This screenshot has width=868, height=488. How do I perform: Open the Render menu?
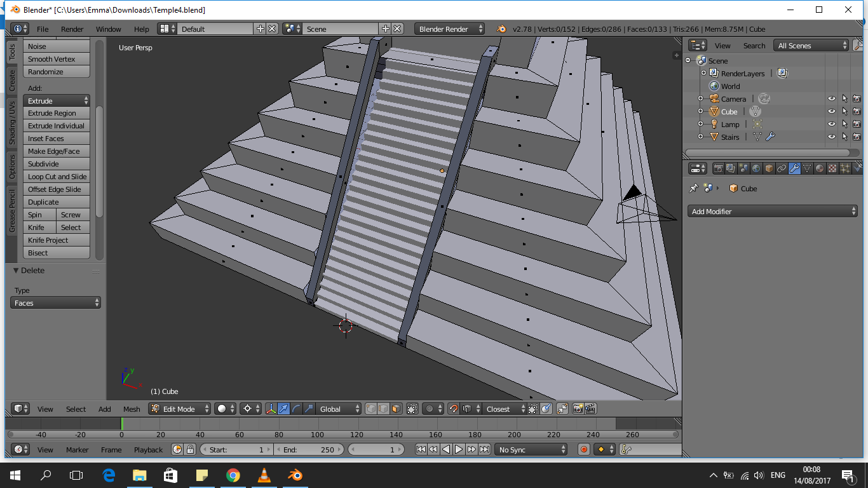click(72, 29)
